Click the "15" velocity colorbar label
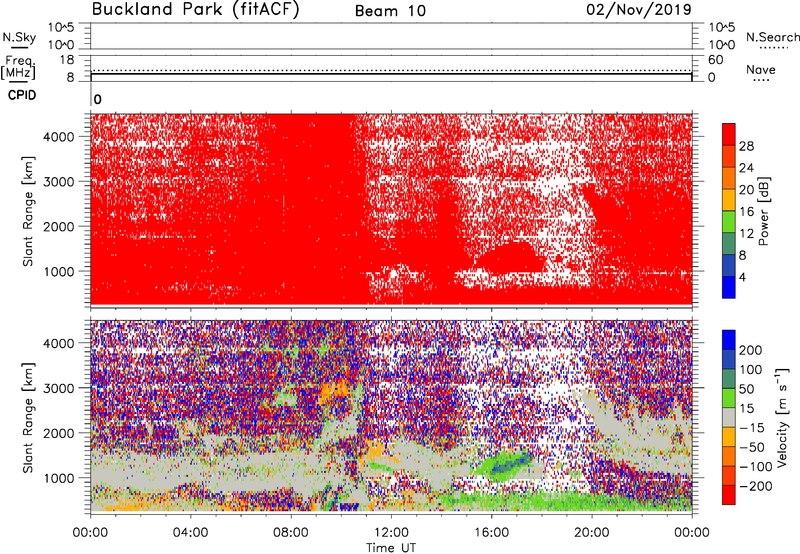This screenshot has height=554, width=800. [x=746, y=409]
